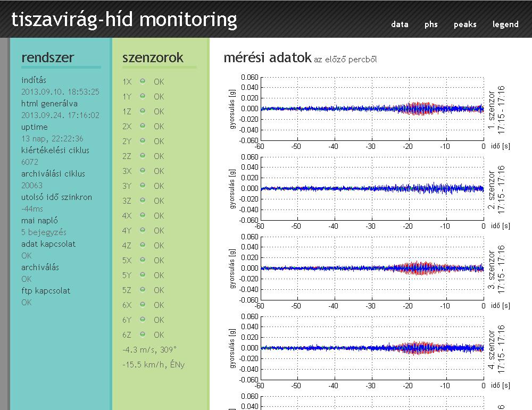
Task: Select the wind reading -15.5 km/h, ÉNy
Action: tap(154, 365)
